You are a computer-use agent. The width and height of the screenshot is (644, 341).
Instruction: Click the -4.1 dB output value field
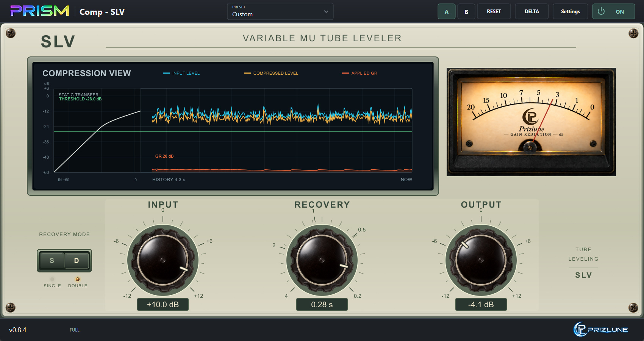coord(481,304)
